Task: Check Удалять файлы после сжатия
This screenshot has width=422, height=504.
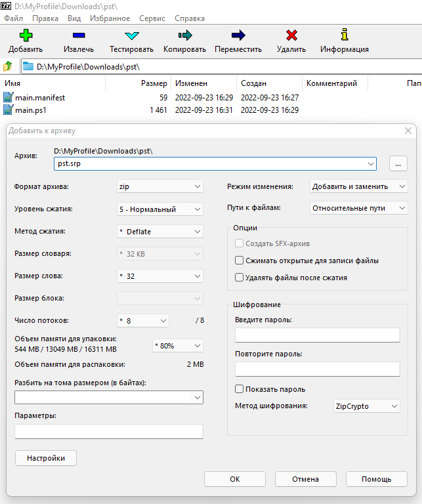Action: [240, 278]
